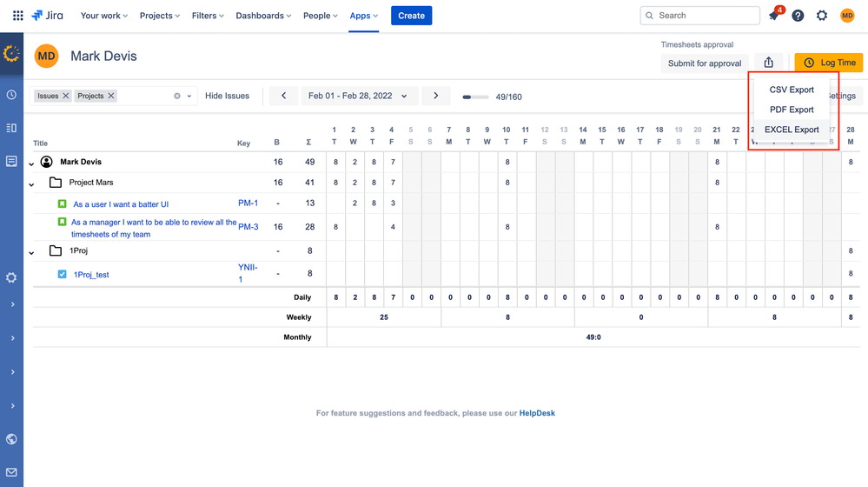
Task: Open the mail icon in sidebar
Action: (x=11, y=472)
